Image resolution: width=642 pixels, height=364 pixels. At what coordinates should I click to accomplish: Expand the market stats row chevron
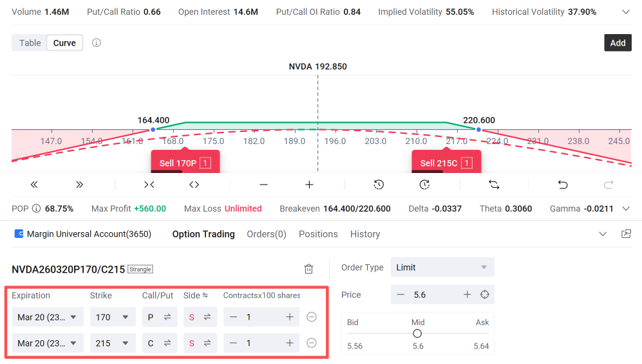626,12
